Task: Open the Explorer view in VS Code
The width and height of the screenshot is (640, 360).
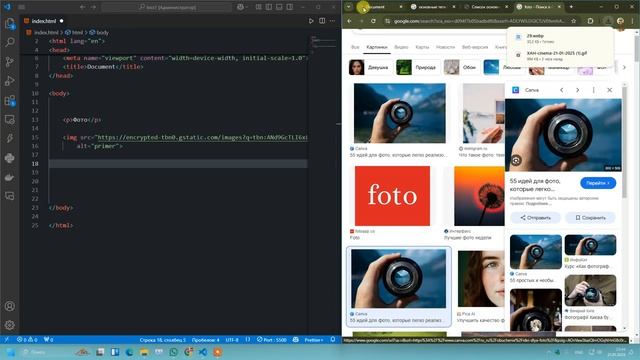Action: tap(10, 23)
